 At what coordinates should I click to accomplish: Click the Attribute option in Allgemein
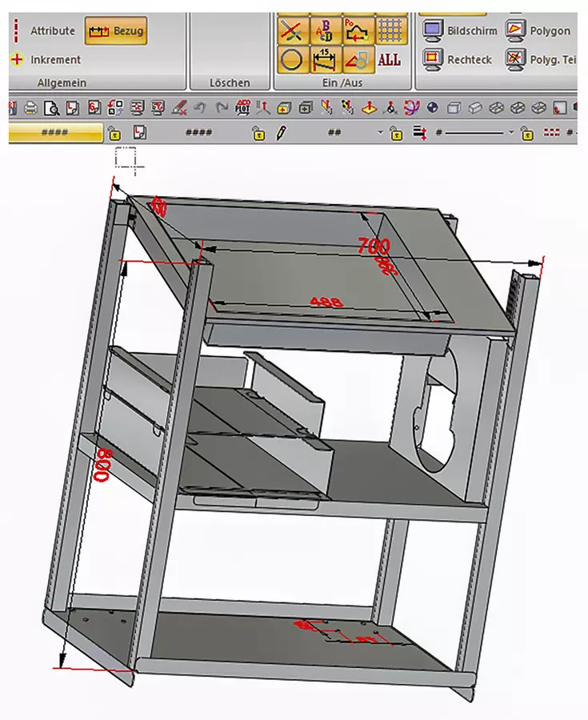(x=52, y=30)
